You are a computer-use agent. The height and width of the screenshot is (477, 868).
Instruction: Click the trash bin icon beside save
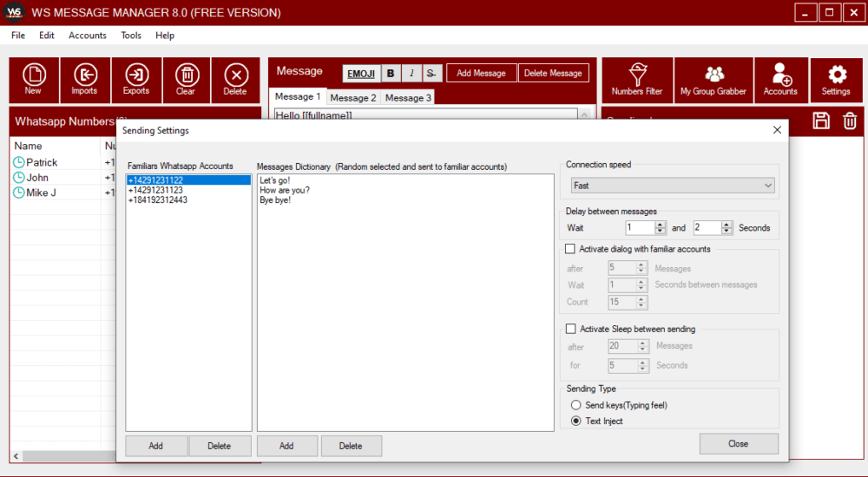pos(850,121)
